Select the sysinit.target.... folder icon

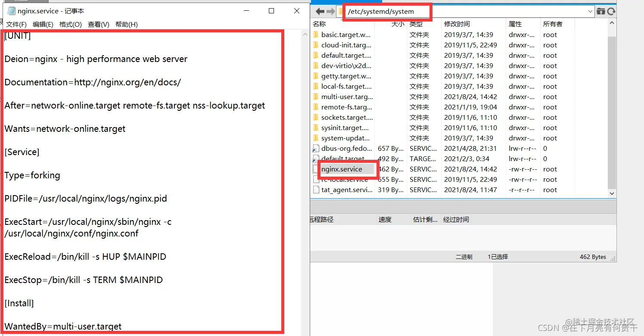pos(316,128)
